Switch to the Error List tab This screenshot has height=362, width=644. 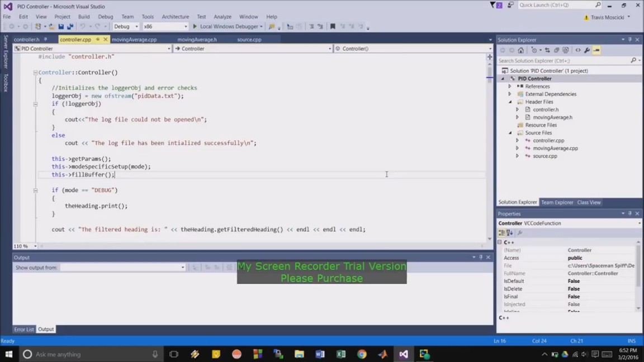(x=24, y=330)
